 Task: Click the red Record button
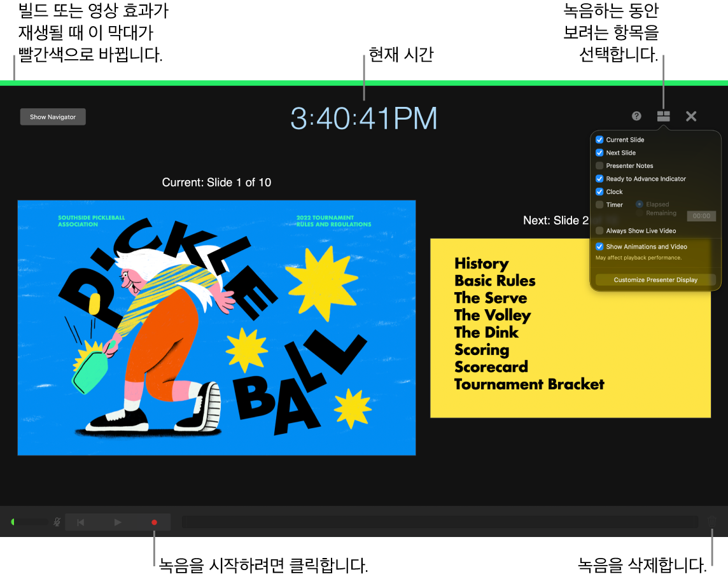click(x=154, y=522)
